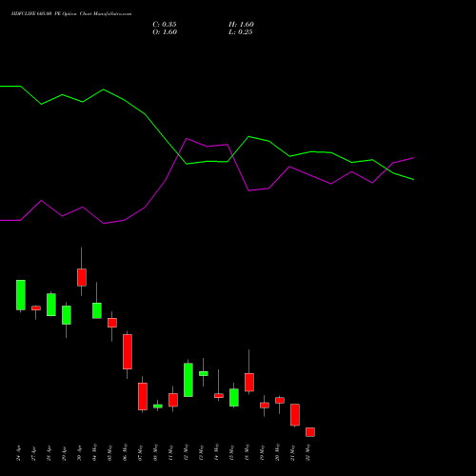Click the '19 May' date axis label
Viewport: 476px width, 476px height.
pyautogui.click(x=263, y=452)
